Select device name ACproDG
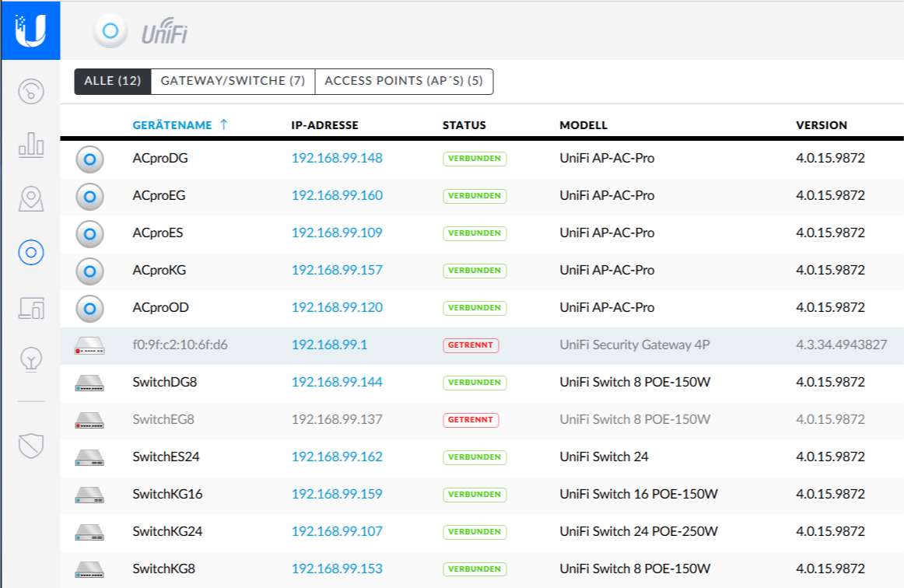This screenshot has width=904, height=588. 160,158
